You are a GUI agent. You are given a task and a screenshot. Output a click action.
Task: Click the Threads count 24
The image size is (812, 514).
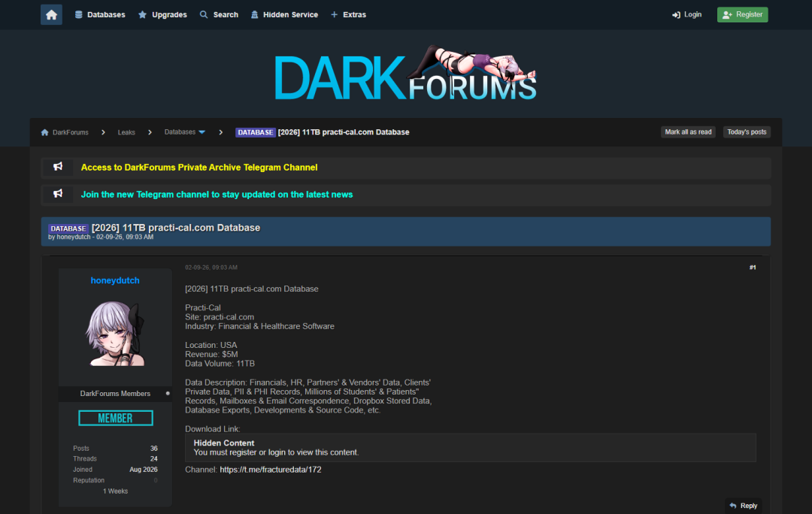(x=154, y=458)
